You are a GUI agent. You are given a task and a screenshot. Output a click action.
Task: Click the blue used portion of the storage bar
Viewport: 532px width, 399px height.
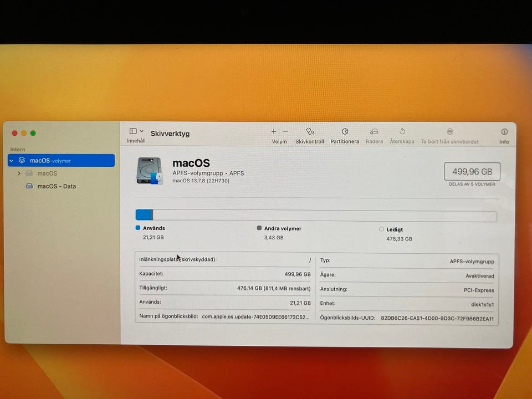click(x=144, y=215)
